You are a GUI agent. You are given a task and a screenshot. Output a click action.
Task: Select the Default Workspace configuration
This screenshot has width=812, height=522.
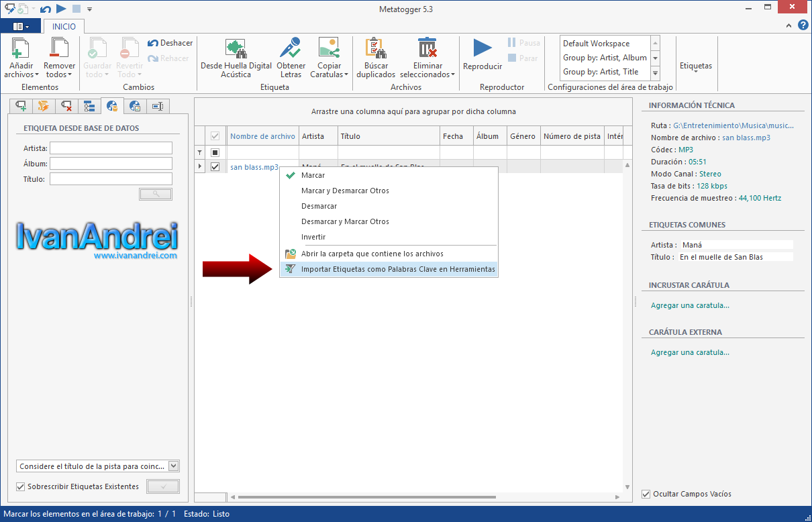605,44
